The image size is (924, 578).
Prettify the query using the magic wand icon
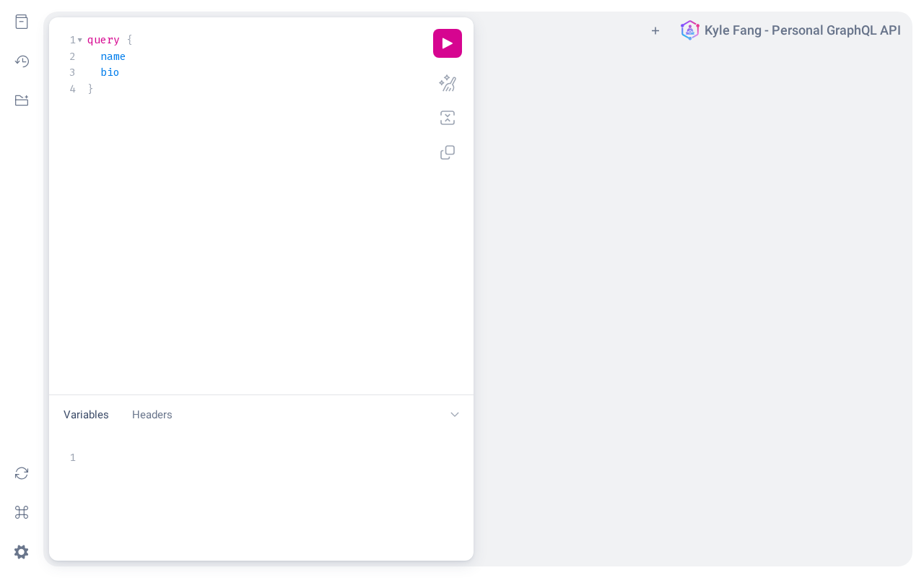pos(448,83)
